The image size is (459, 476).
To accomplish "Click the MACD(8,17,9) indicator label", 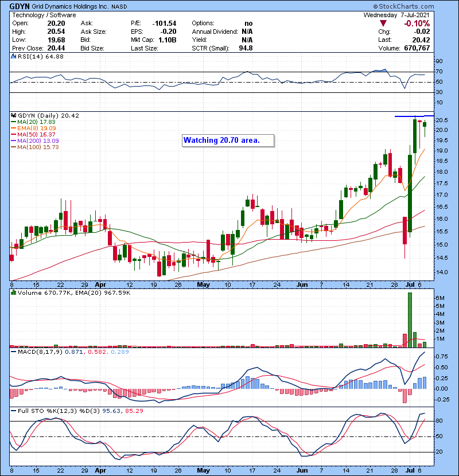I will coord(40,352).
